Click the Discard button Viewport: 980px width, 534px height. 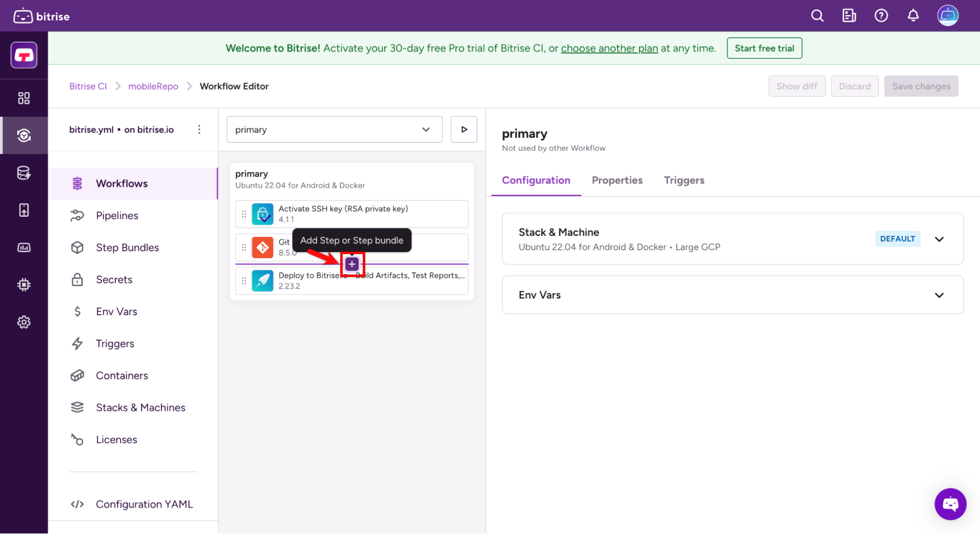click(854, 86)
